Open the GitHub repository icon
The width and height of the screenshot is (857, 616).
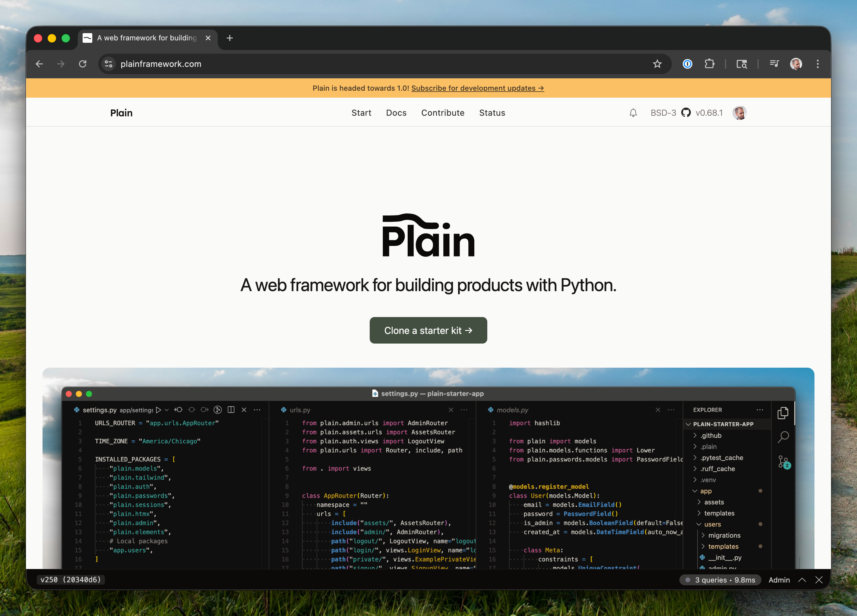[686, 113]
